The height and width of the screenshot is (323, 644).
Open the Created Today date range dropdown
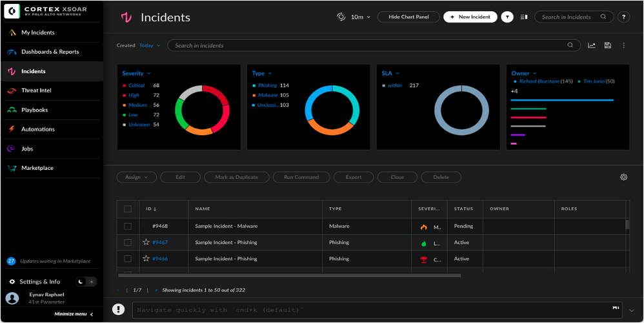(x=150, y=46)
